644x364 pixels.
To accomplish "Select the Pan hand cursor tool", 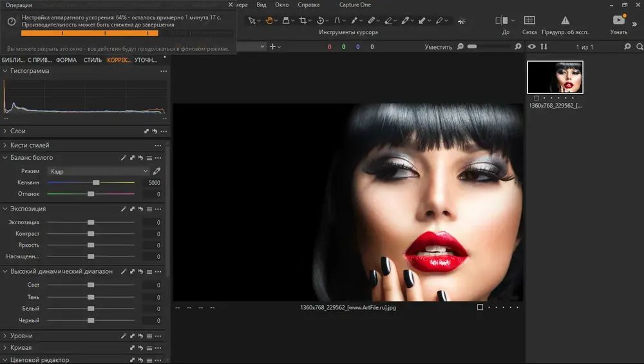I will (x=269, y=20).
